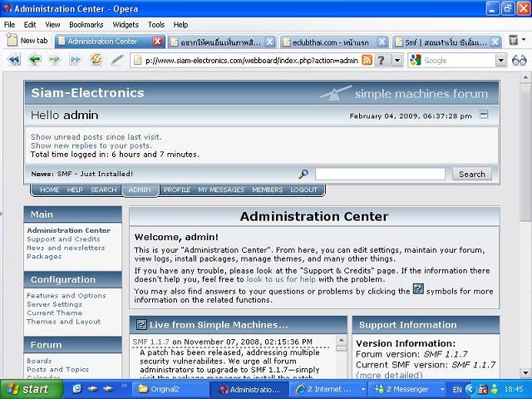Open the Google search engine dropdown
The width and height of the screenshot is (532, 399).
500,61
